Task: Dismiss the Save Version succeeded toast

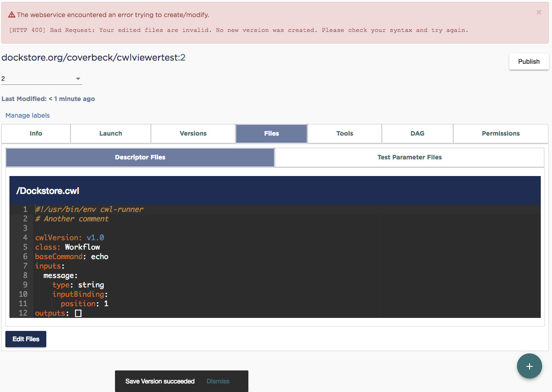Action: pos(218,381)
